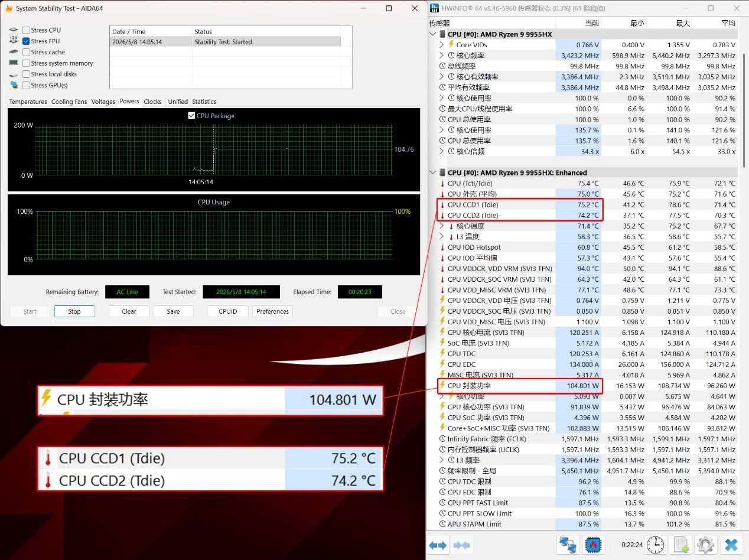Click the Save button in AIDA64
This screenshot has width=749, height=560.
(x=173, y=311)
